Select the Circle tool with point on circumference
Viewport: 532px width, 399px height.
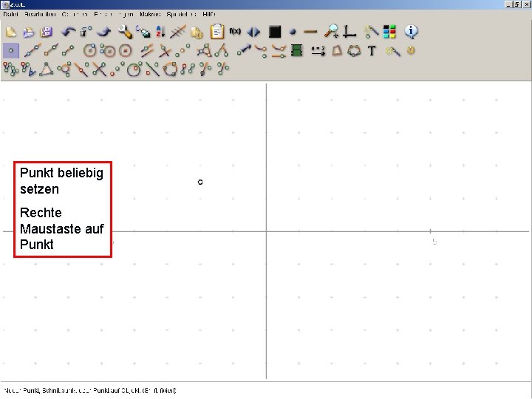(x=90, y=50)
